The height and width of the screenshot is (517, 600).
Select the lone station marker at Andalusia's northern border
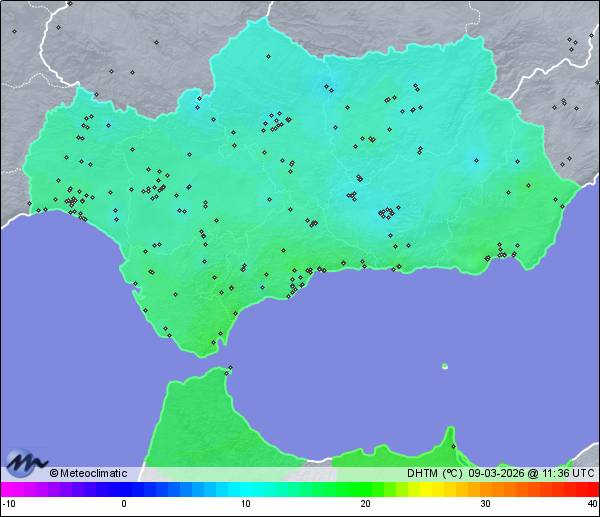coord(269,56)
